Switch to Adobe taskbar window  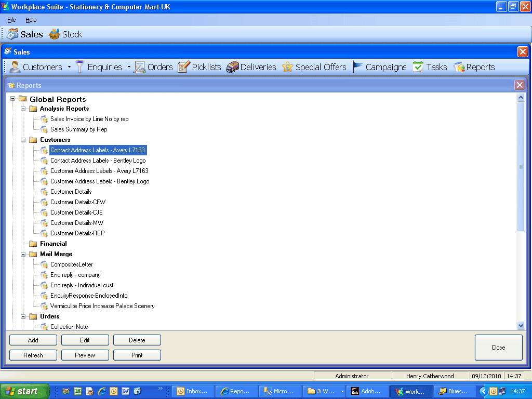pyautogui.click(x=367, y=391)
